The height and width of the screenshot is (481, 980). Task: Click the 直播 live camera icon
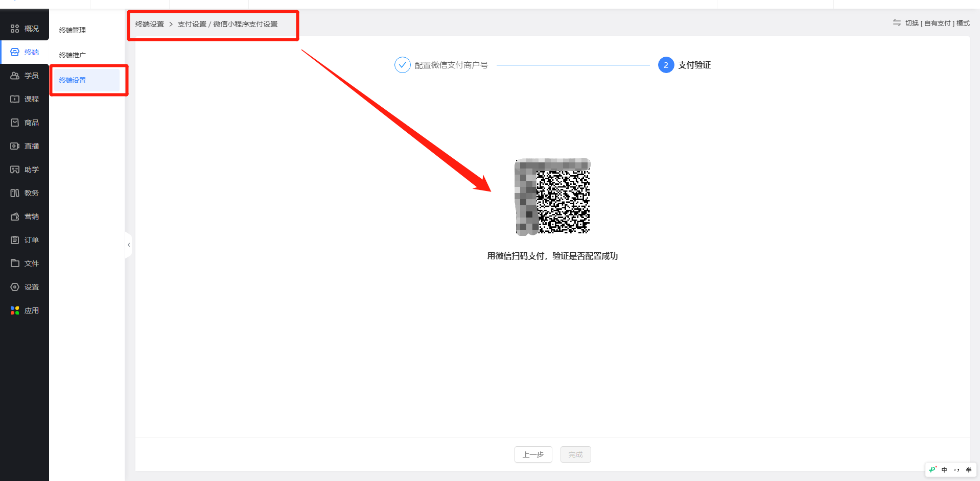[x=15, y=146]
